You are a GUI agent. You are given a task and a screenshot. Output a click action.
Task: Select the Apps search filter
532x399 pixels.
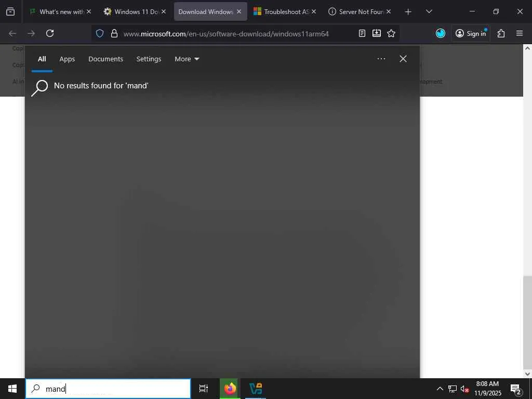click(67, 59)
